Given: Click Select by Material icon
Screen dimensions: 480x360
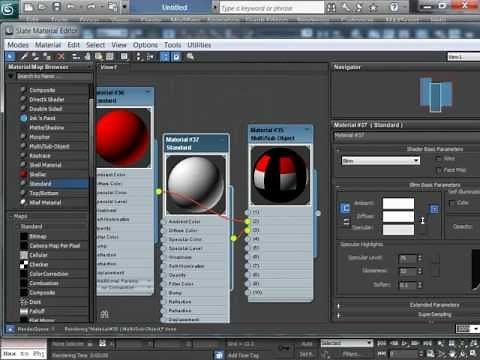Looking at the screenshot, I should point(190,57).
